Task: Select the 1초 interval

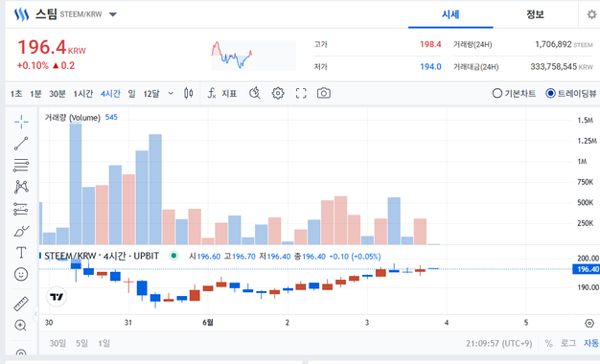Action: pos(16,94)
